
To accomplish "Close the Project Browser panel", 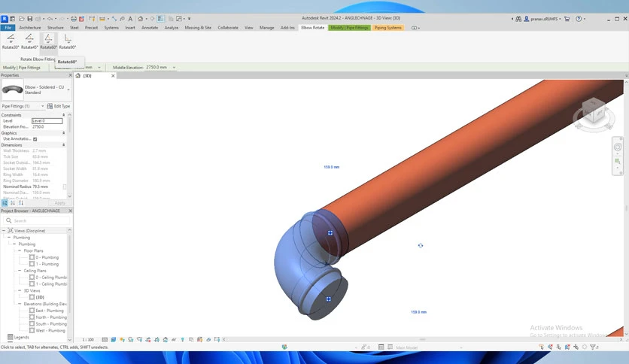I will 70,211.
